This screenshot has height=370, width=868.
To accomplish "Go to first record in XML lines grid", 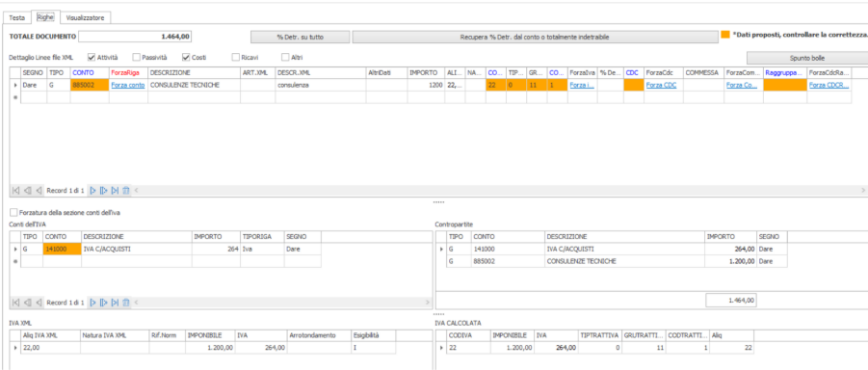I will 16,191.
